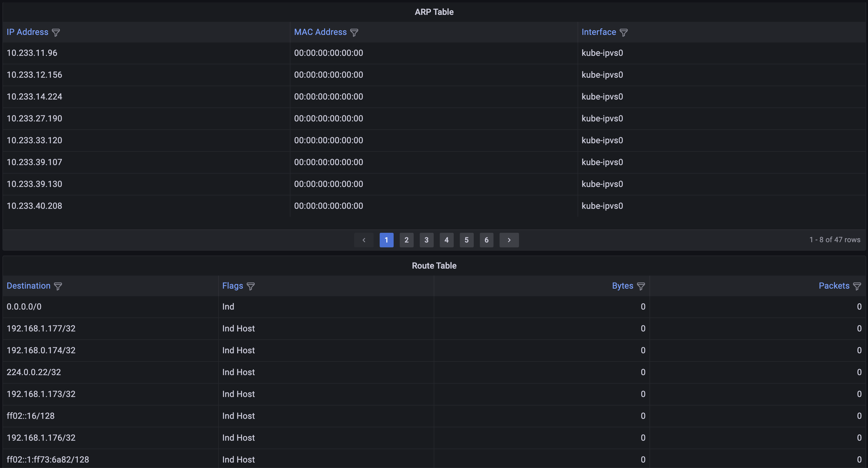Open the ARP Table panel title menu

(434, 12)
